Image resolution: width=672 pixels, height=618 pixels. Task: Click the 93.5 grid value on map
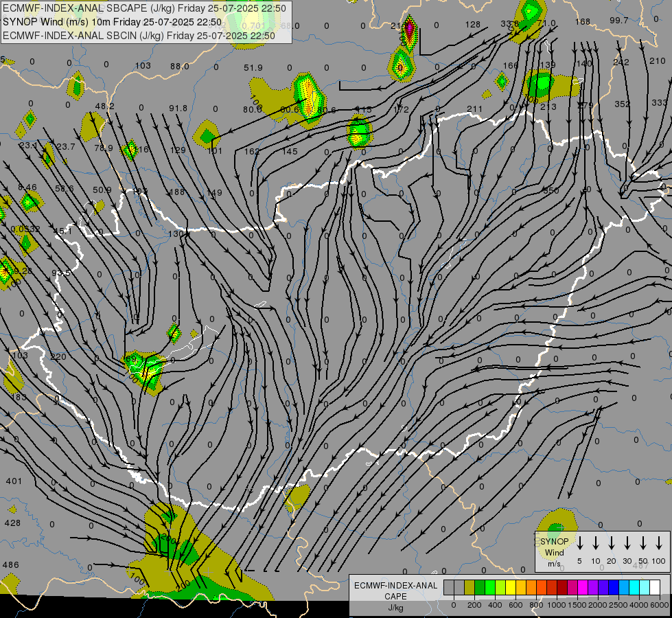(61, 273)
